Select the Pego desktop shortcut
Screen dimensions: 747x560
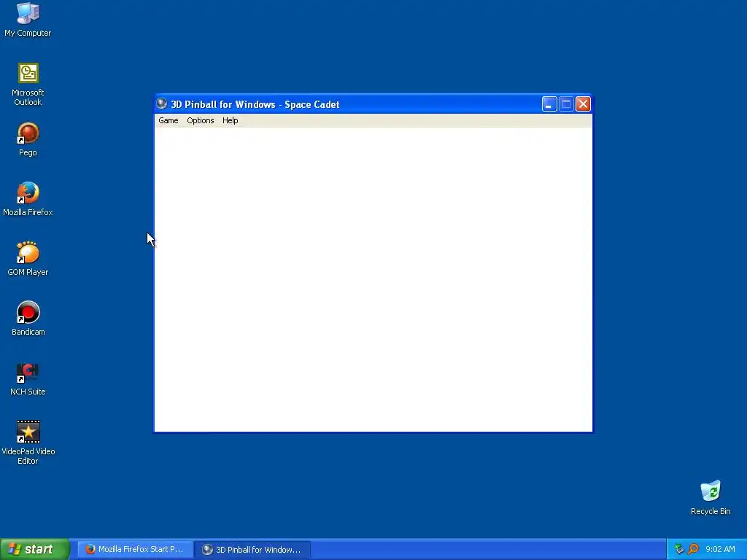pos(28,139)
